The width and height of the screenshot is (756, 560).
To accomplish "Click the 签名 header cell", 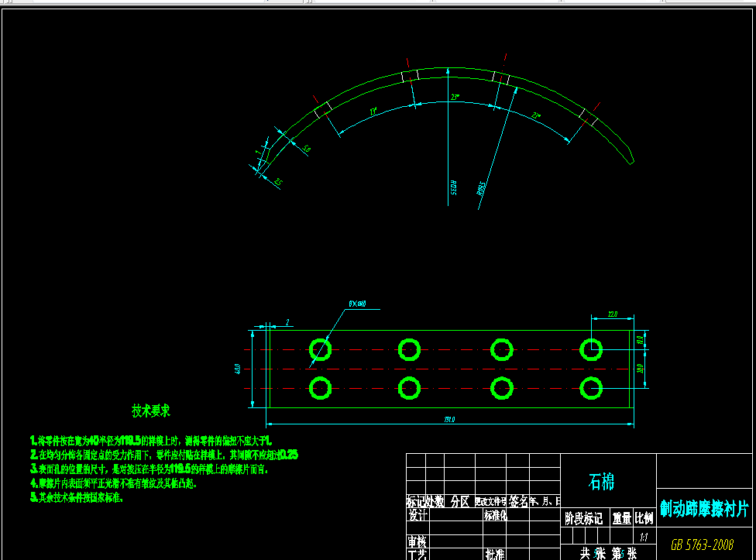I will pos(518,502).
